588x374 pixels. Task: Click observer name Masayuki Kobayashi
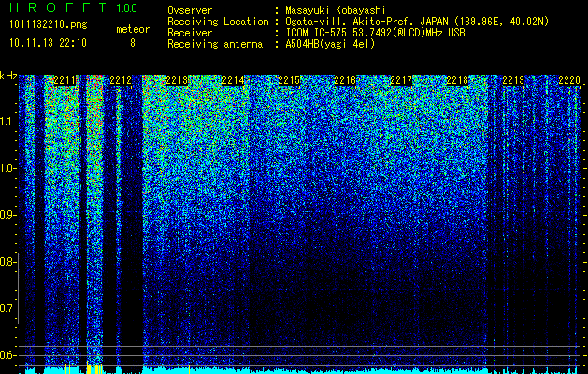336,10
